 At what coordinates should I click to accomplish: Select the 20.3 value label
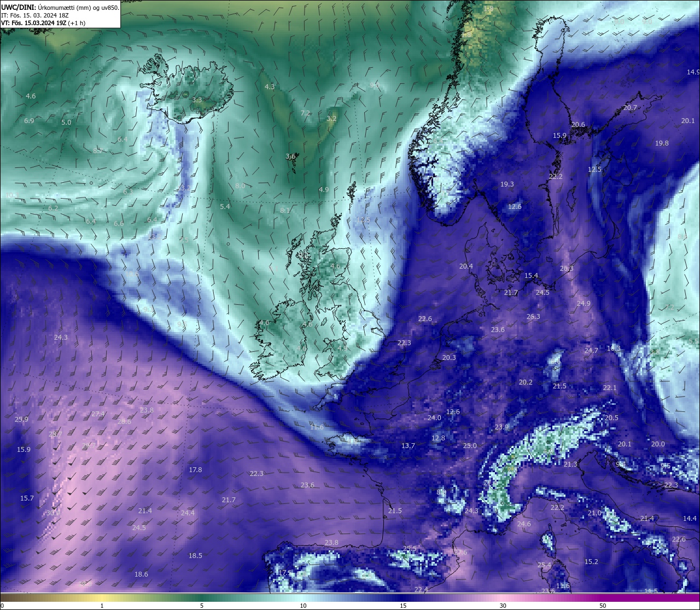pyautogui.click(x=449, y=357)
